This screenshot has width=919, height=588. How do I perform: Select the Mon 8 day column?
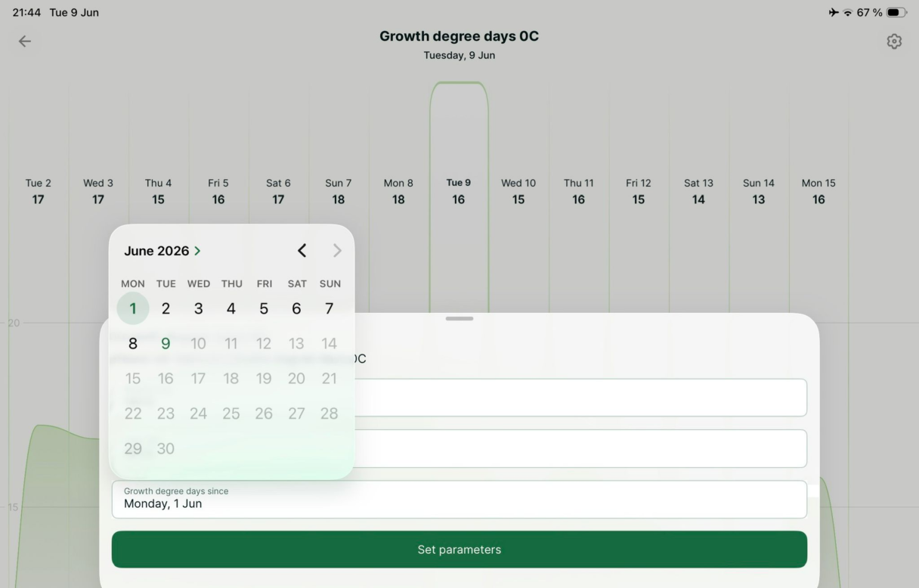click(x=398, y=192)
